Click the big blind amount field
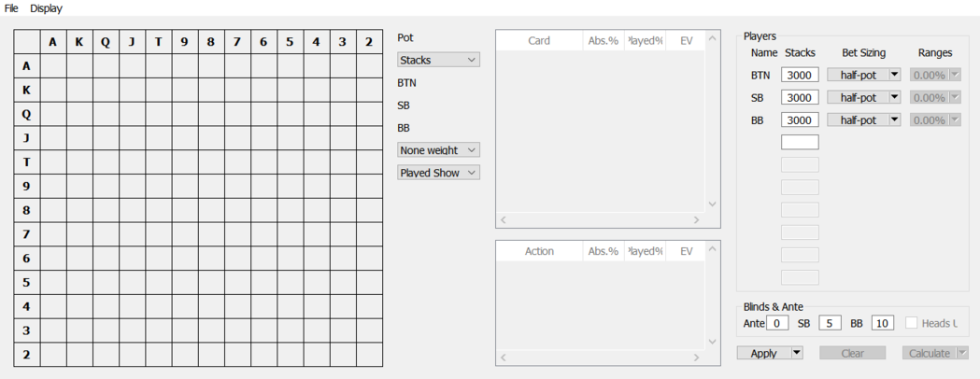The width and height of the screenshot is (980, 379). click(883, 323)
